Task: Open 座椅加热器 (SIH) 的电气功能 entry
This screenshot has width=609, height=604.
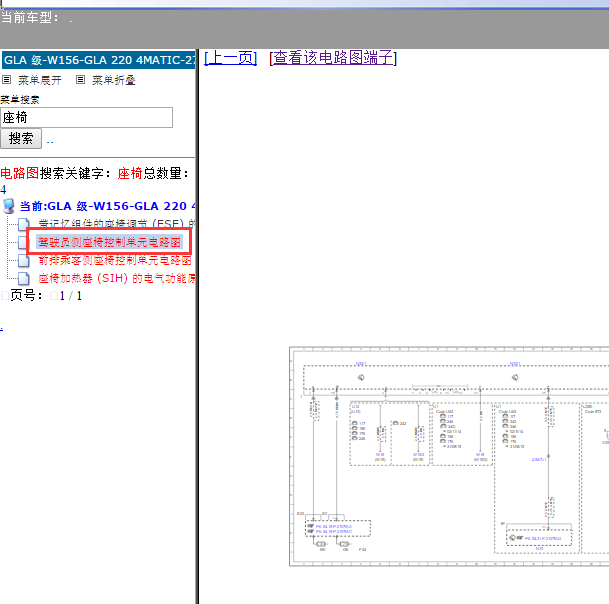Action: pos(117,278)
